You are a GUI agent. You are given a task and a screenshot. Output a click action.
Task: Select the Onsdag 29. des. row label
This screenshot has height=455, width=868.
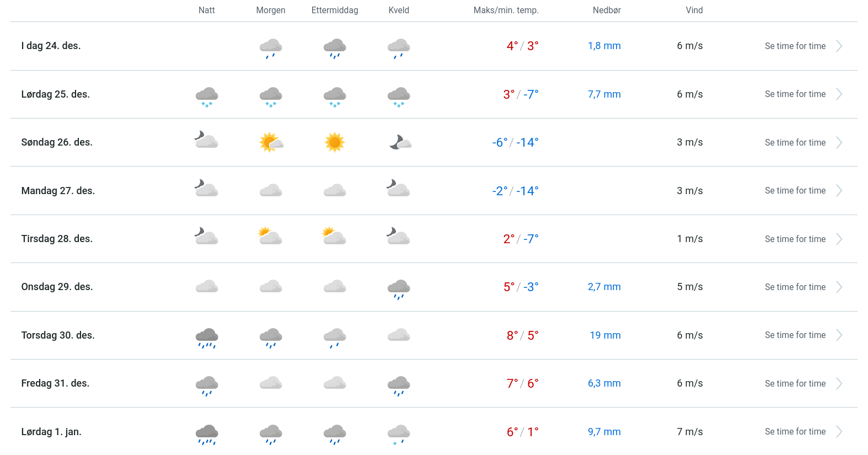(x=57, y=287)
